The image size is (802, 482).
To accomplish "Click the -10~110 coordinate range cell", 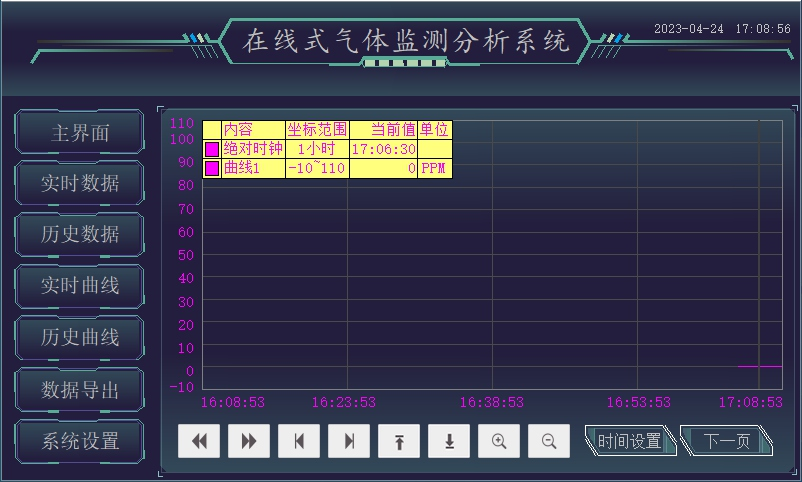I will pos(317,168).
